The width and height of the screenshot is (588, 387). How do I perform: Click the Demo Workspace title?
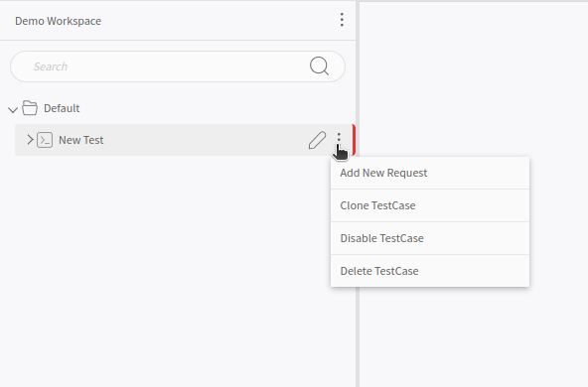[x=59, y=21]
